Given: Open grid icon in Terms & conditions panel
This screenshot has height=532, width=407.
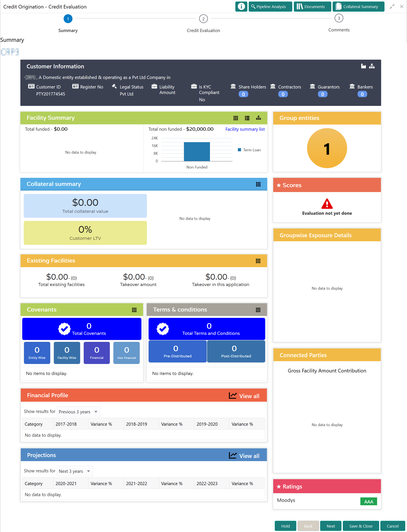Looking at the screenshot, I should coord(258,310).
